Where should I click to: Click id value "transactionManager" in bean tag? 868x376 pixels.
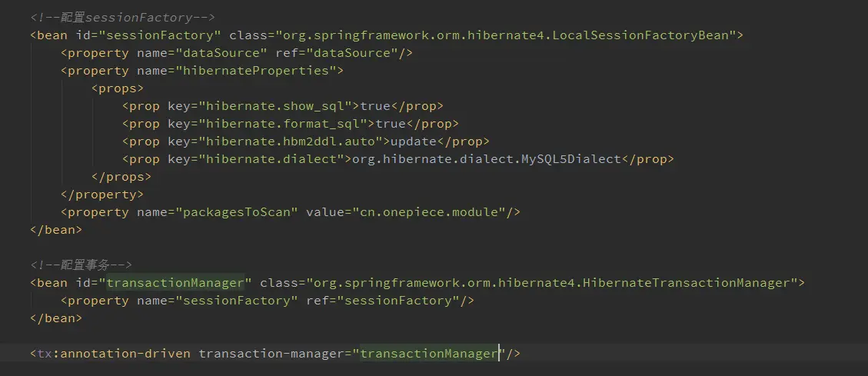coord(175,283)
